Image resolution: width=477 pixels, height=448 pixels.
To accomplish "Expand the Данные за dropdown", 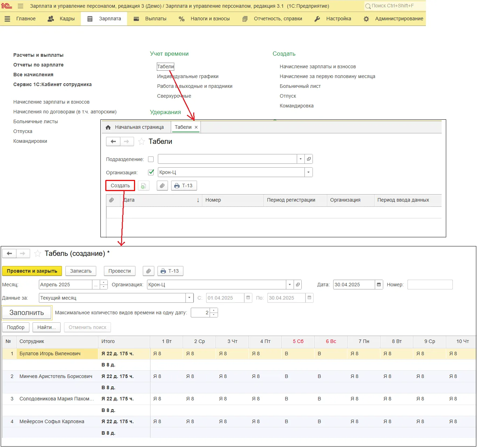I will point(189,298).
